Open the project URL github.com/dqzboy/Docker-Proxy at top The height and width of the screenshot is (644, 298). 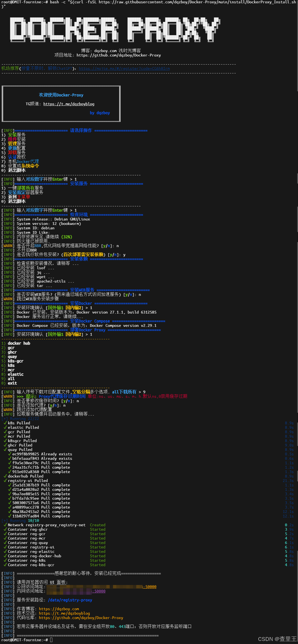tap(119, 55)
